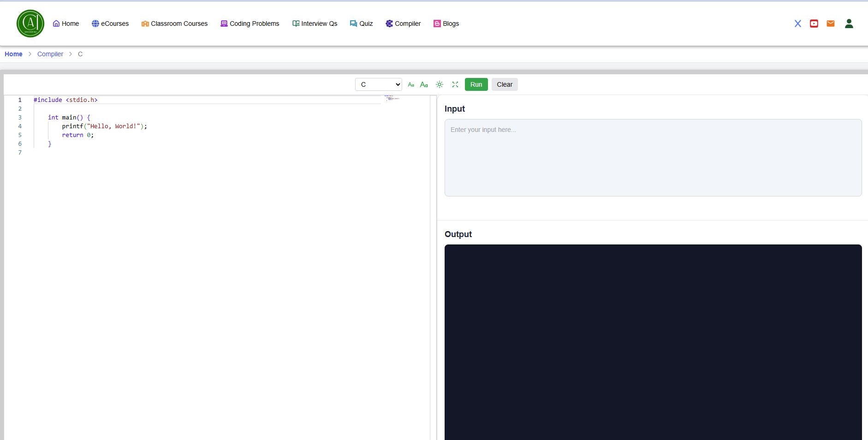The height and width of the screenshot is (440, 868).
Task: Click the X (Twitter) icon
Action: coord(797,24)
